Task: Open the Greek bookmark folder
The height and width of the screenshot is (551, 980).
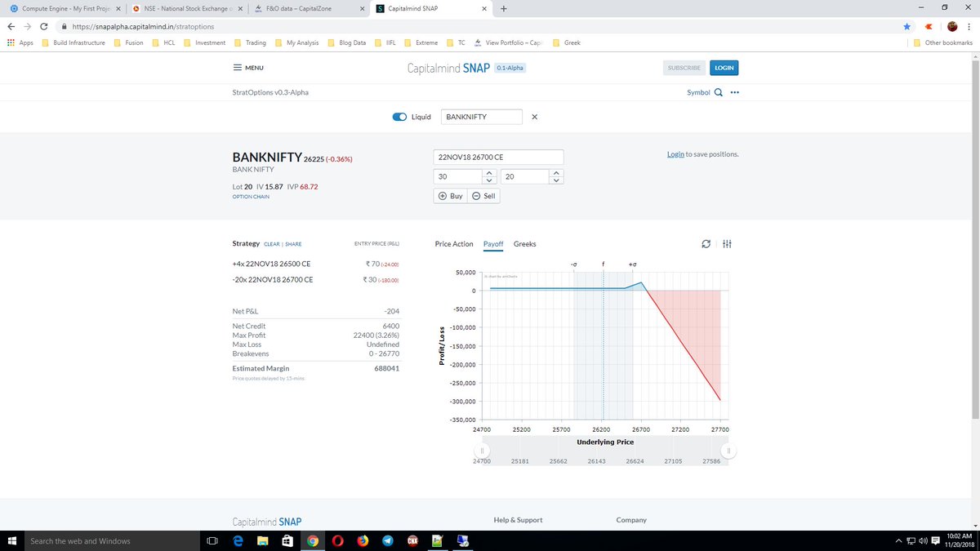Action: [567, 42]
